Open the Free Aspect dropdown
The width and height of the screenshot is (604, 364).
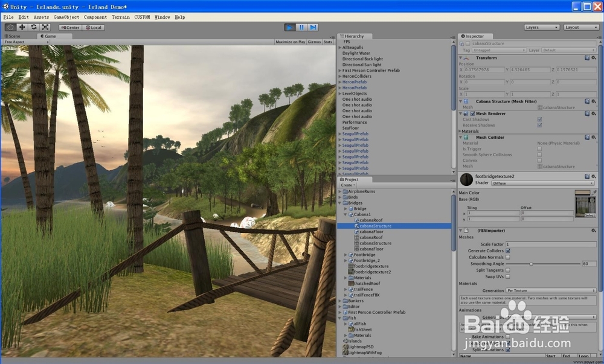[26, 42]
